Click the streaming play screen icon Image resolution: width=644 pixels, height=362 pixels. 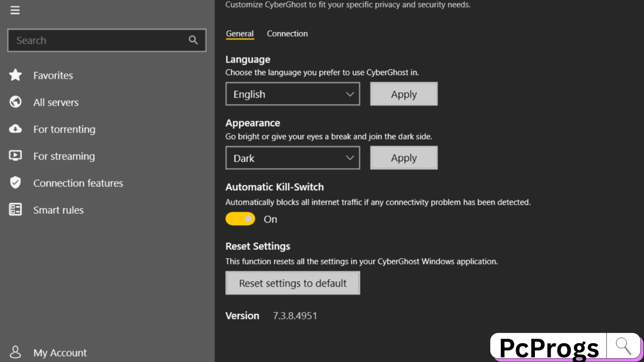pyautogui.click(x=16, y=156)
